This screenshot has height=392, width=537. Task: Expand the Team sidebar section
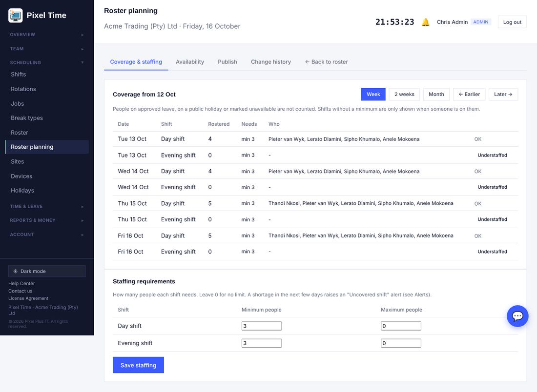click(x=47, y=49)
